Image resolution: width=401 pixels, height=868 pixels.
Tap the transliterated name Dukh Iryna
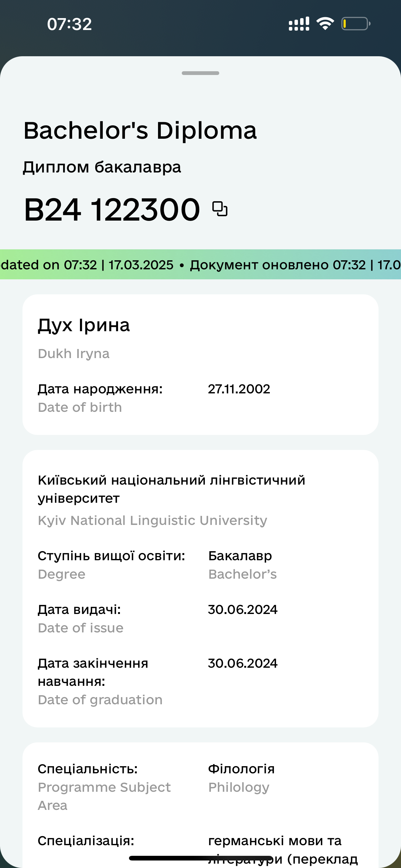point(73,354)
